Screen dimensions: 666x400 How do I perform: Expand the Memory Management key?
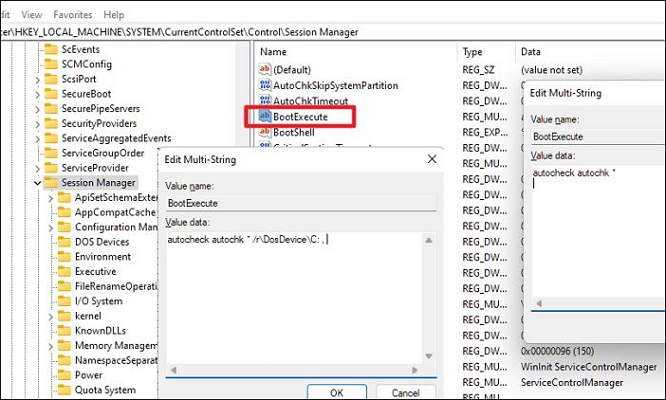(x=52, y=346)
